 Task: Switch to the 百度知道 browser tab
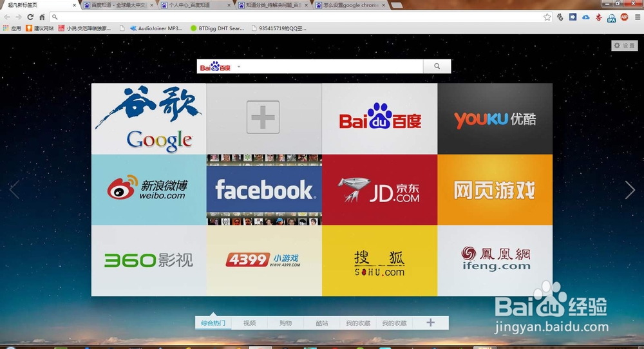coord(118,5)
